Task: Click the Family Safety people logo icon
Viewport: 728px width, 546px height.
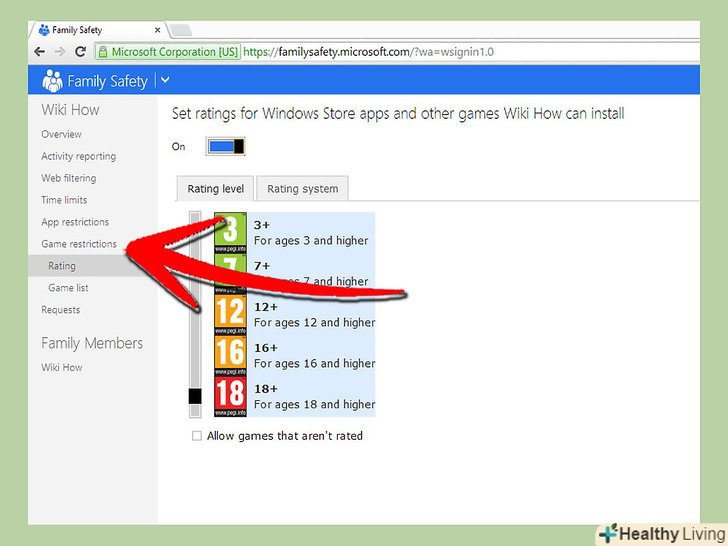Action: click(52, 81)
